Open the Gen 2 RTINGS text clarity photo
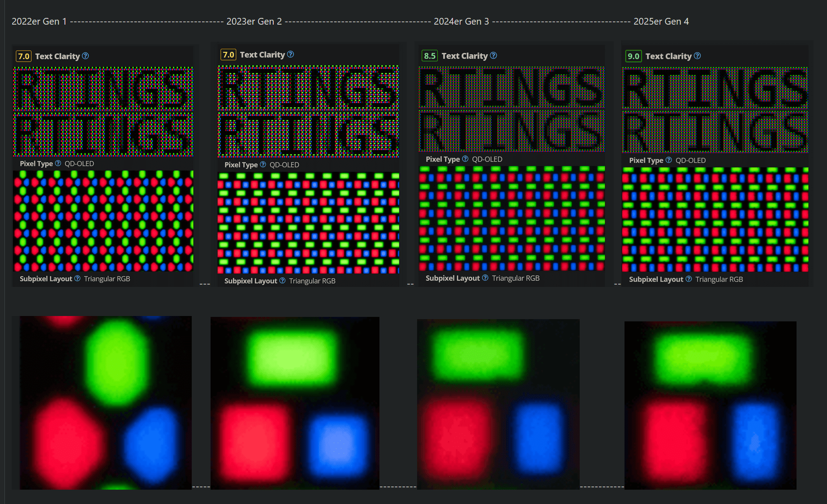The height and width of the screenshot is (504, 827). (308, 111)
